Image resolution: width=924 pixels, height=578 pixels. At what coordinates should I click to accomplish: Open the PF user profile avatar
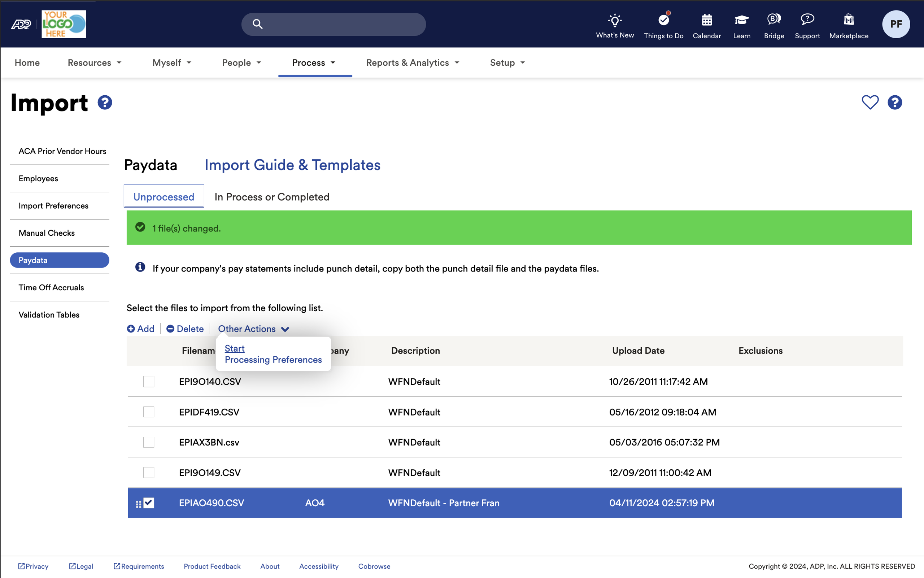[896, 24]
